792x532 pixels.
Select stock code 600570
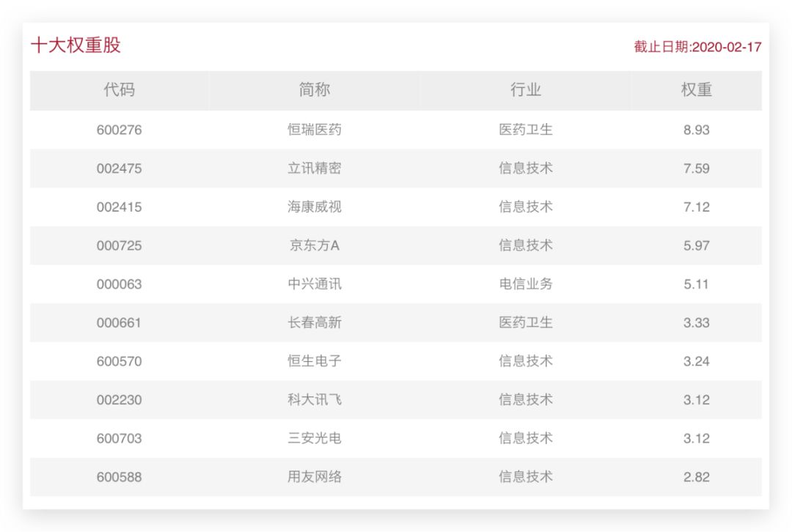[120, 361]
